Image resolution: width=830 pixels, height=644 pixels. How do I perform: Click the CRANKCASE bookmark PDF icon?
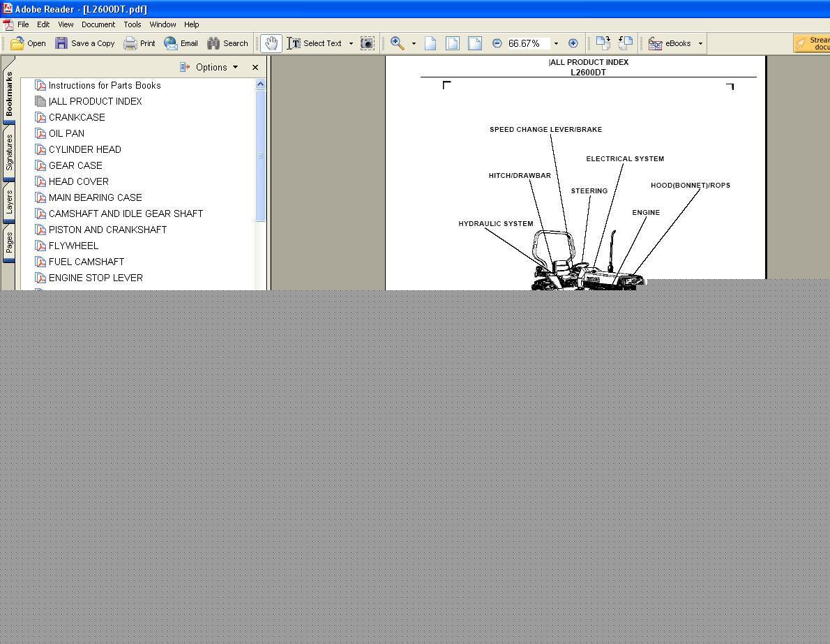[40, 117]
